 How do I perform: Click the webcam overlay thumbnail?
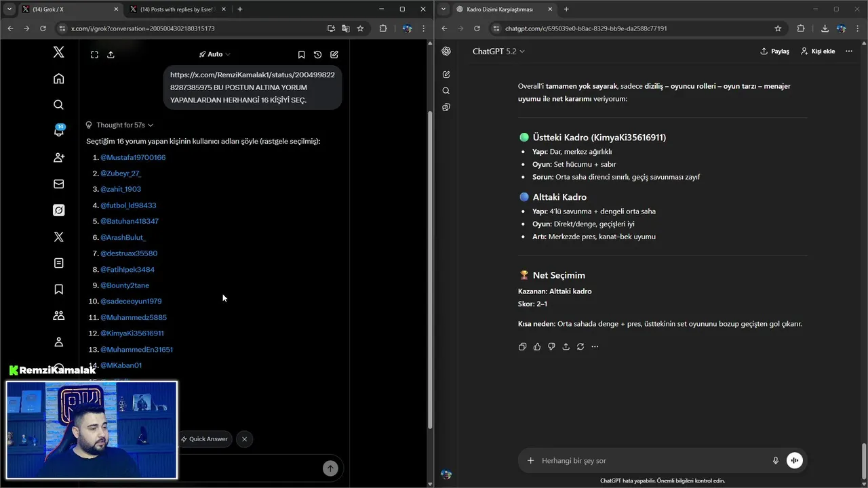(92, 430)
